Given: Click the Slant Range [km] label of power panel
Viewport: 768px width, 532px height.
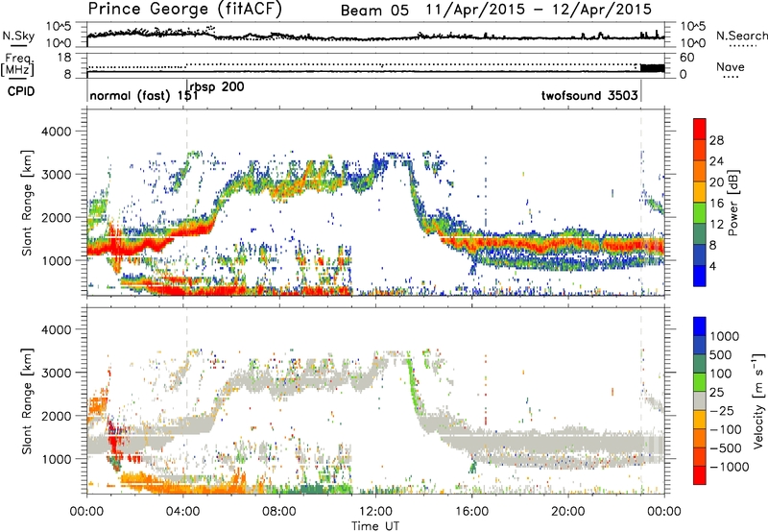Looking at the screenshot, I should (27, 203).
